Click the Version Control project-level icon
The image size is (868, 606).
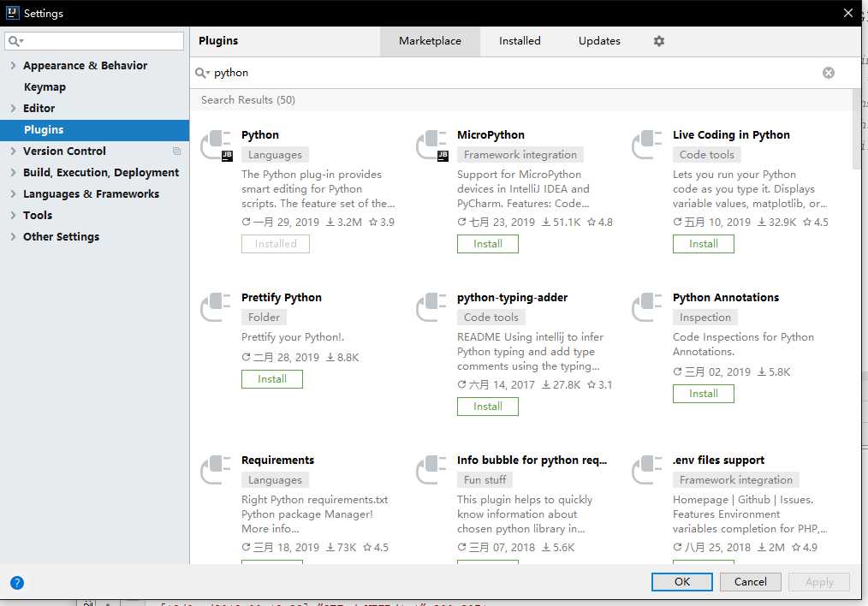tap(176, 151)
